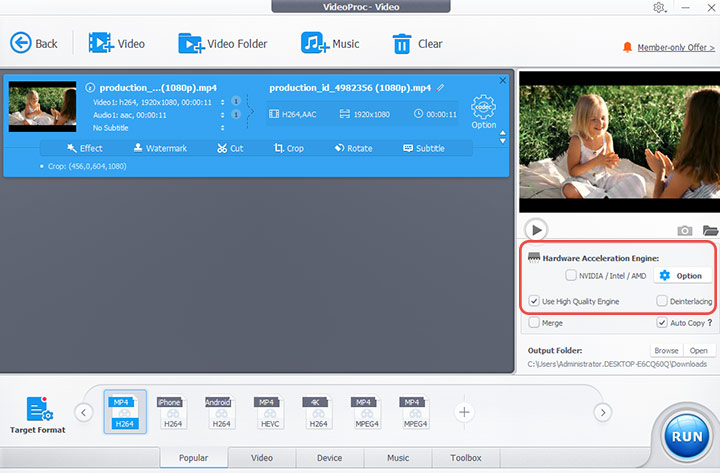Click output resolution 1920x1080
This screenshot has height=473, width=720.
365,114
